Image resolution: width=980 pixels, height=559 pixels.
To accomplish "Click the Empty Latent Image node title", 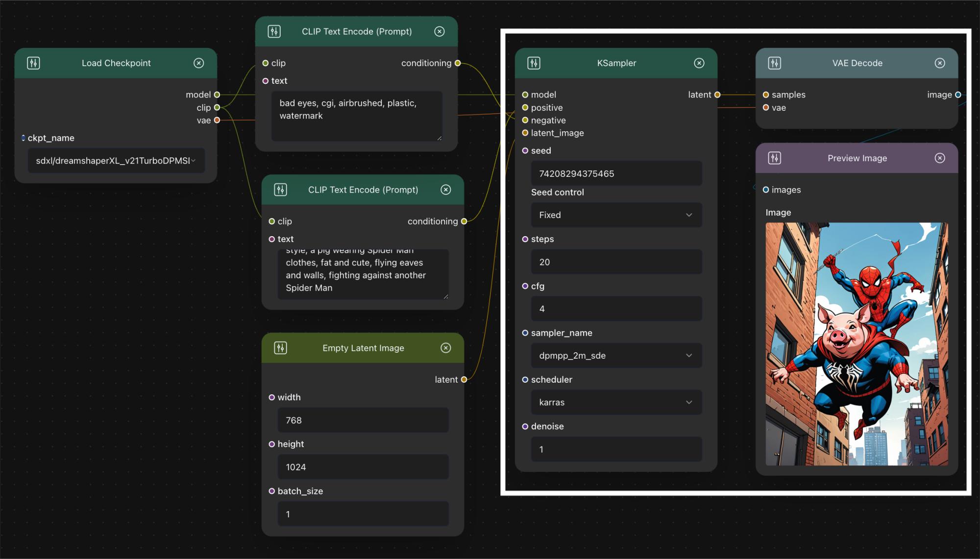I will tap(363, 348).
